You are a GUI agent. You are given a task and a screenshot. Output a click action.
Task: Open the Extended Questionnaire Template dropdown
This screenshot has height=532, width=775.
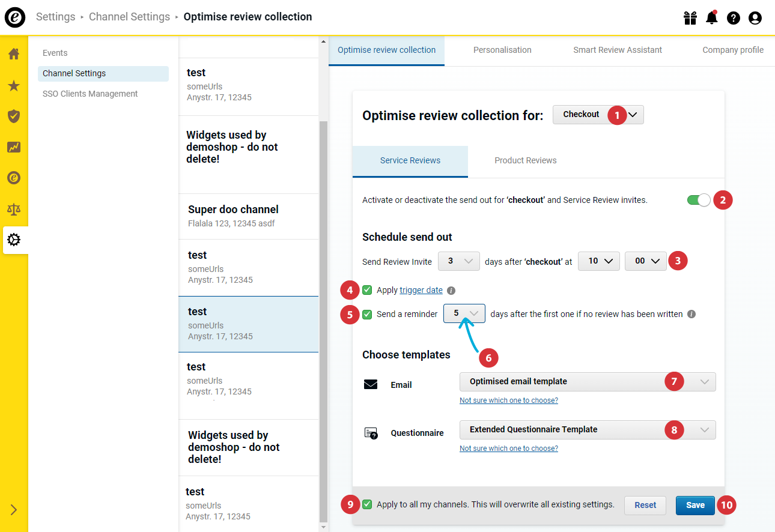[x=588, y=430]
